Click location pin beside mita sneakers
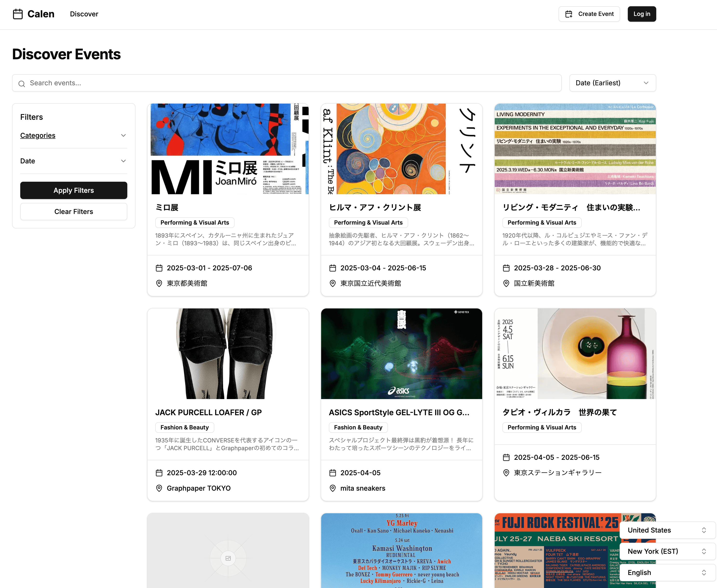Viewport: 717px width, 588px height. 332,488
